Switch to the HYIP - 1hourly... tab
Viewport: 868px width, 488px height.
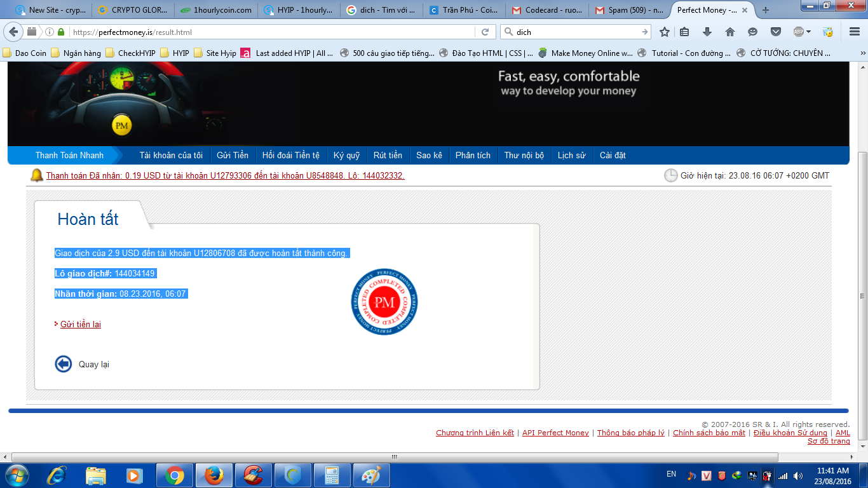click(x=298, y=10)
